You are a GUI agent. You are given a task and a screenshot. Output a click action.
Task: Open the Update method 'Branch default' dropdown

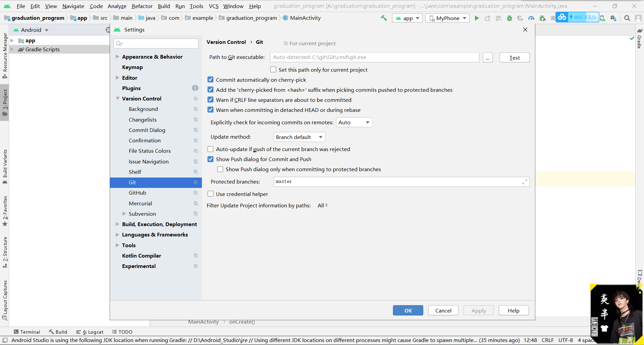pos(299,137)
